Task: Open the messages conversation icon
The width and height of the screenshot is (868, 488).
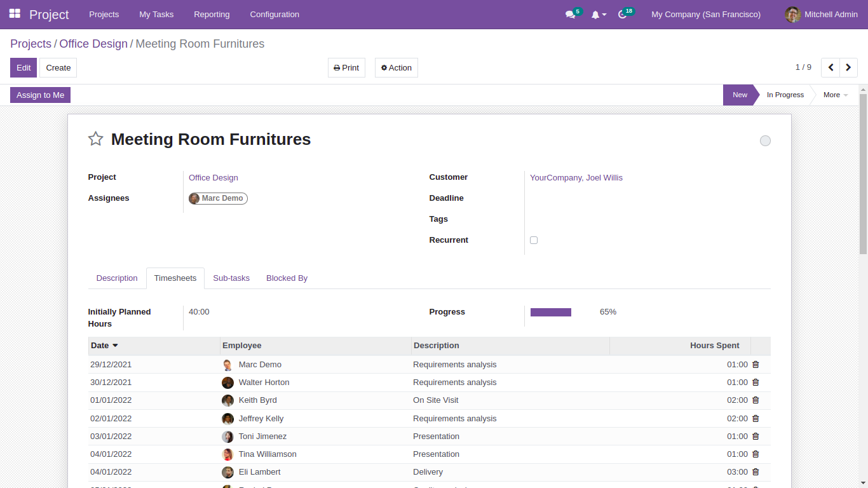Action: coord(569,14)
